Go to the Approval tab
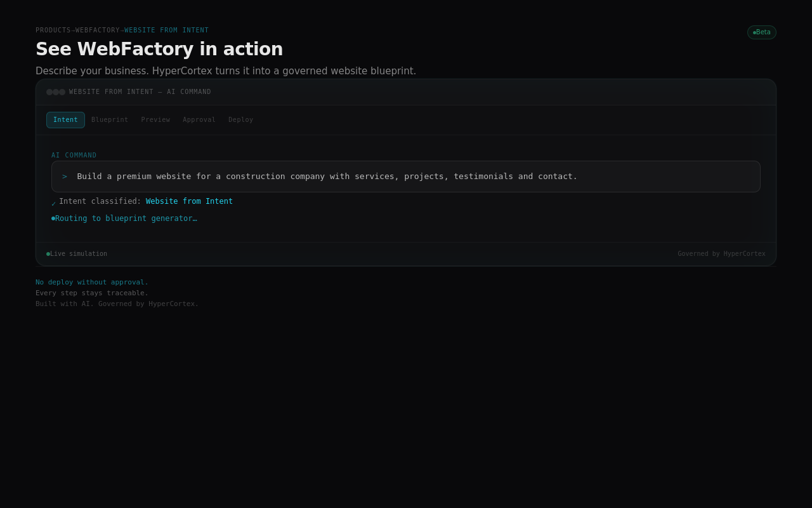812x508 pixels. pyautogui.click(x=199, y=120)
